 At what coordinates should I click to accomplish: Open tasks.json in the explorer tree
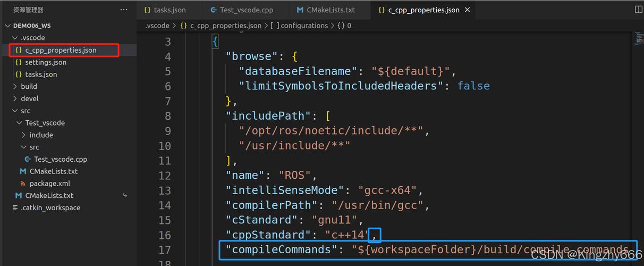tap(41, 74)
